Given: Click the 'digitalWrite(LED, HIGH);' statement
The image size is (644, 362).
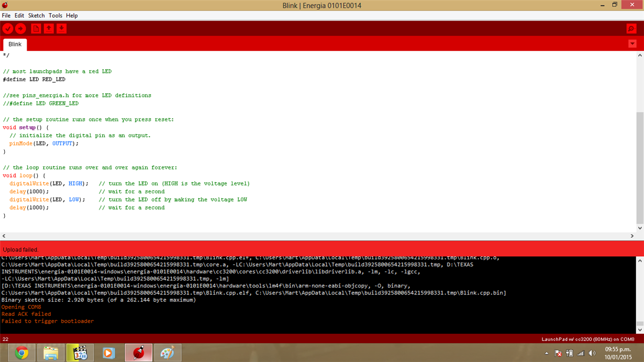Looking at the screenshot, I should point(49,184).
